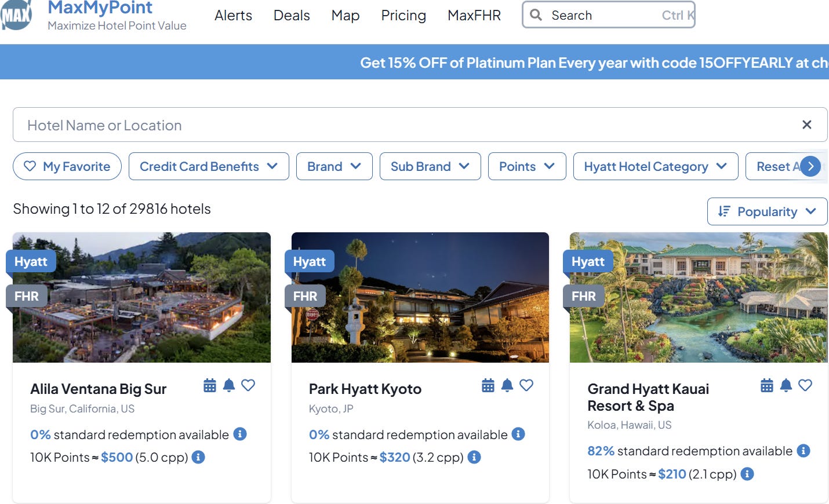View the Grand Hyatt Kauai resort photo
The width and height of the screenshot is (829, 504).
click(x=699, y=298)
